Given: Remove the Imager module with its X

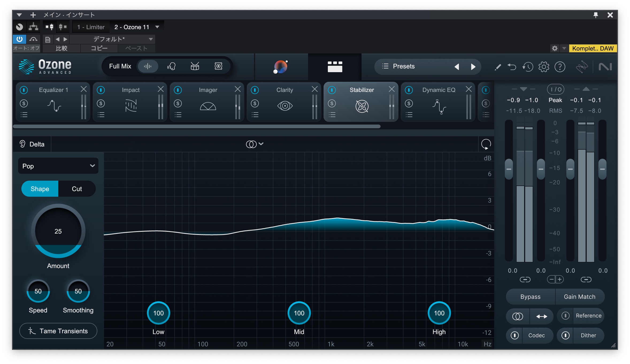Looking at the screenshot, I should [237, 89].
